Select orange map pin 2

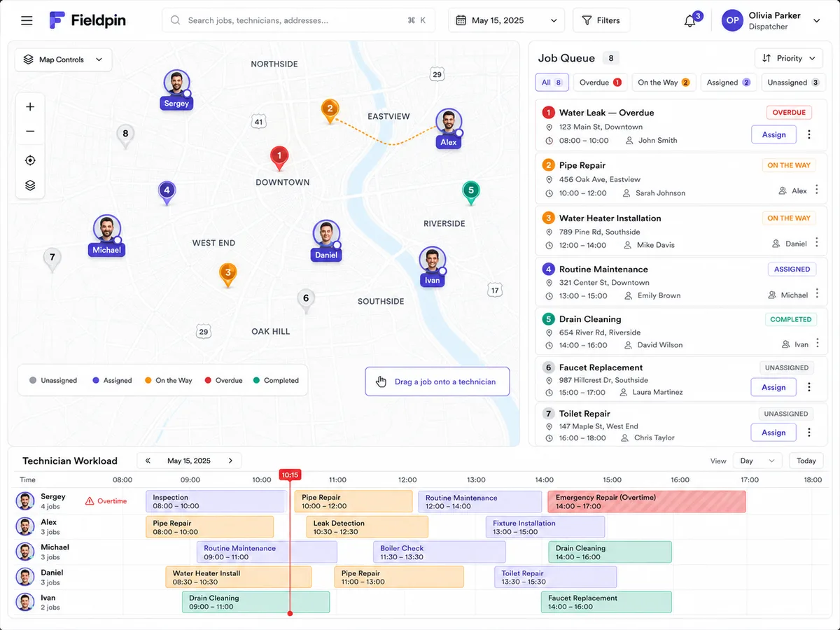point(330,111)
